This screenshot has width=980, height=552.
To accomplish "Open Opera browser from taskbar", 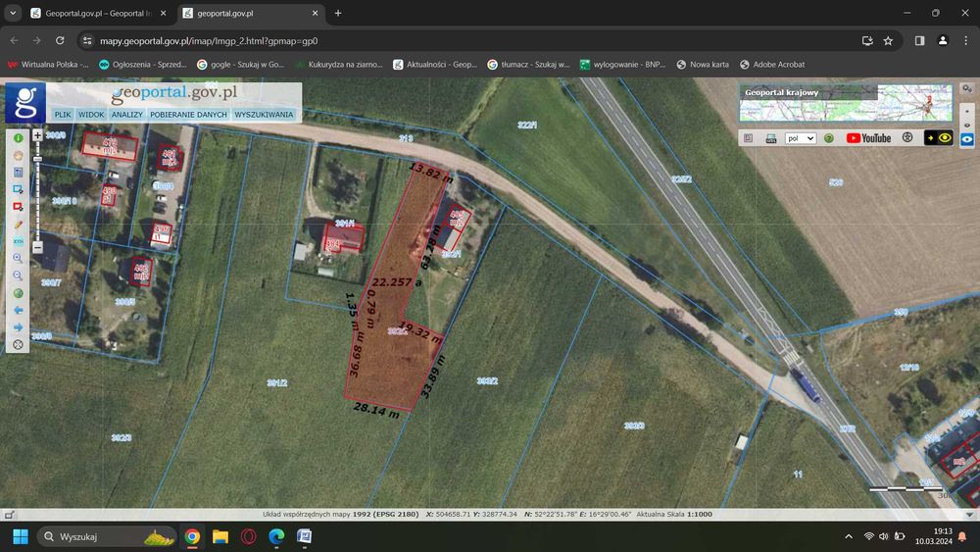I will pos(248,537).
